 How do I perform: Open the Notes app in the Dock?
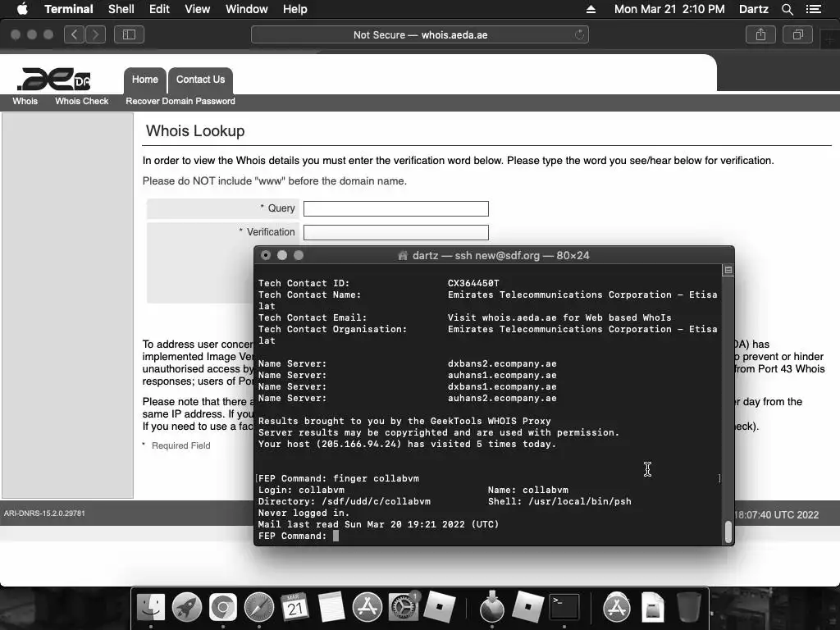click(331, 607)
